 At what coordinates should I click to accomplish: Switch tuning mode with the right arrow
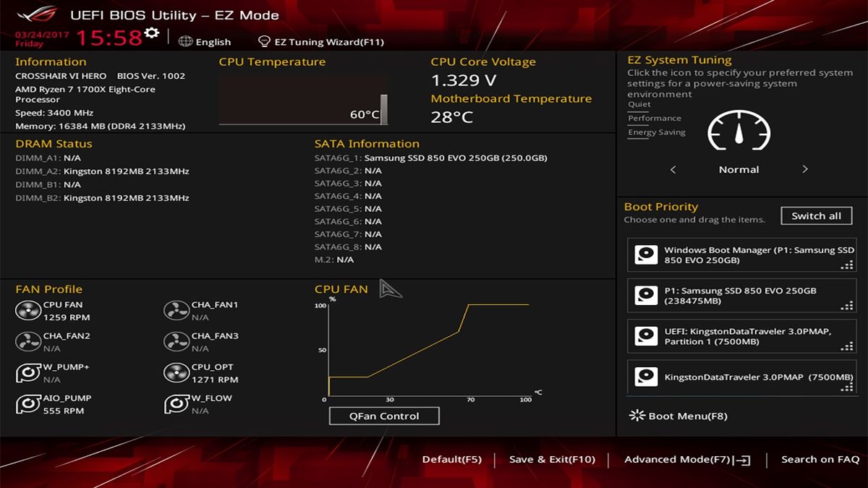805,170
